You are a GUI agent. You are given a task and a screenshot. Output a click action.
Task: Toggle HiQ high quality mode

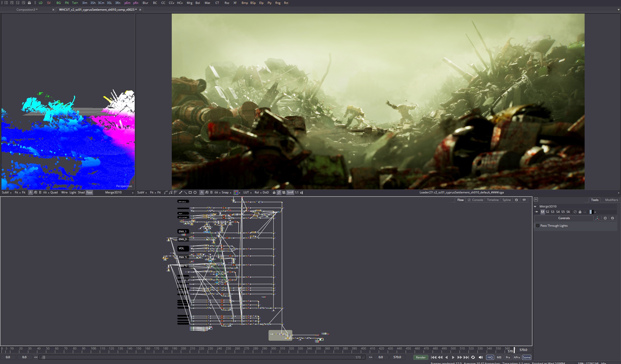pos(490,357)
